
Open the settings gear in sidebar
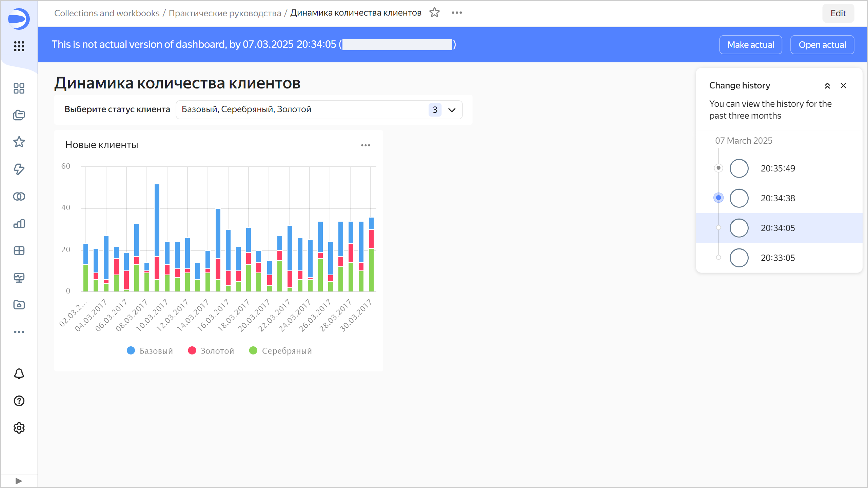click(x=19, y=428)
